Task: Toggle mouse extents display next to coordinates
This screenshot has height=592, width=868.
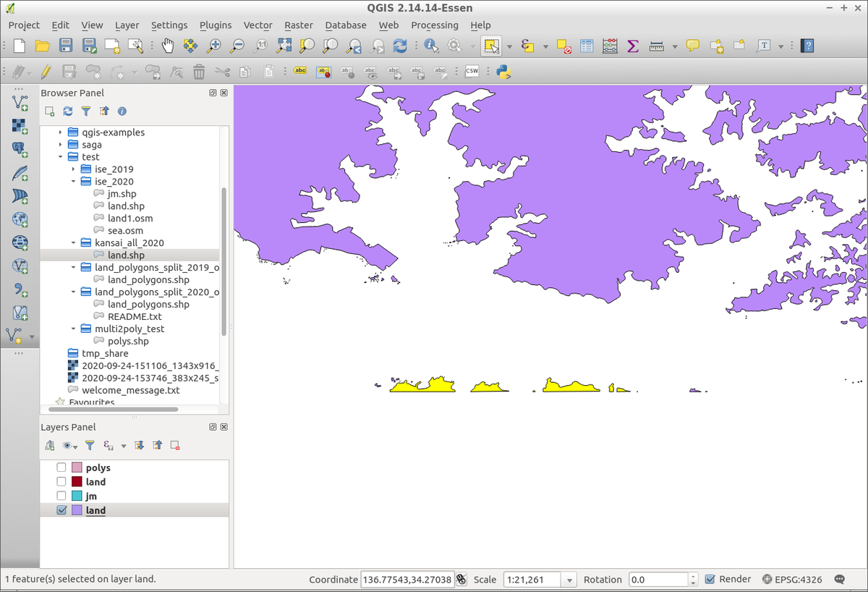Action: click(x=461, y=580)
